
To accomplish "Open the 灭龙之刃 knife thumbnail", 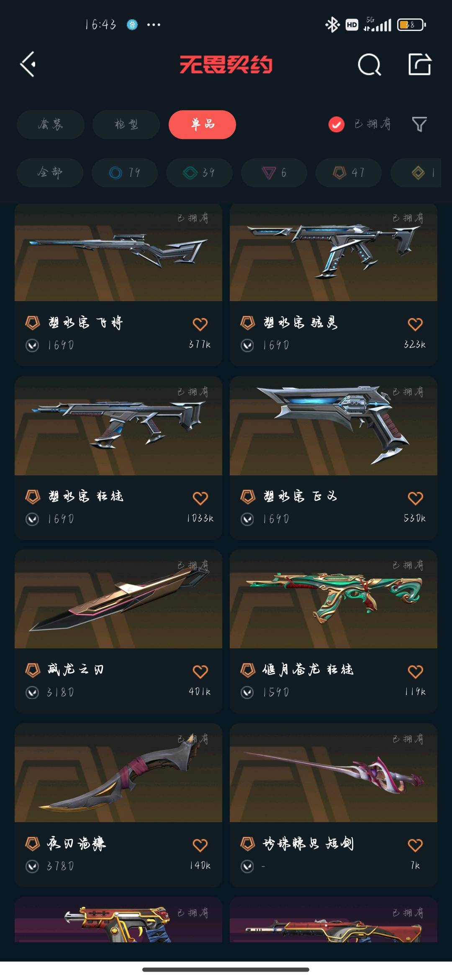I will [x=118, y=599].
